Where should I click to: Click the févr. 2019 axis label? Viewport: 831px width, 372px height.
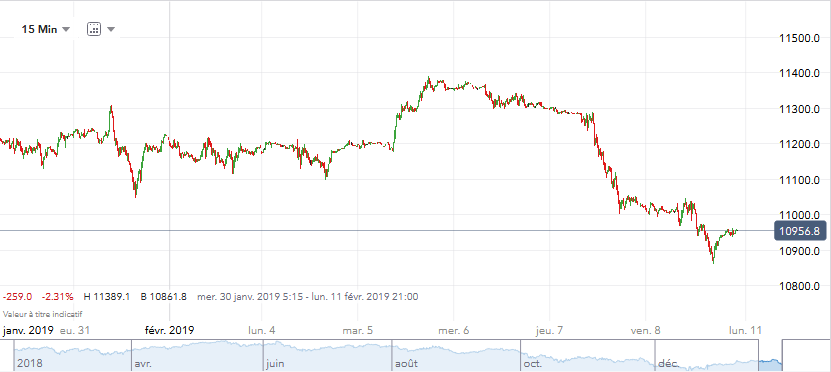click(169, 331)
